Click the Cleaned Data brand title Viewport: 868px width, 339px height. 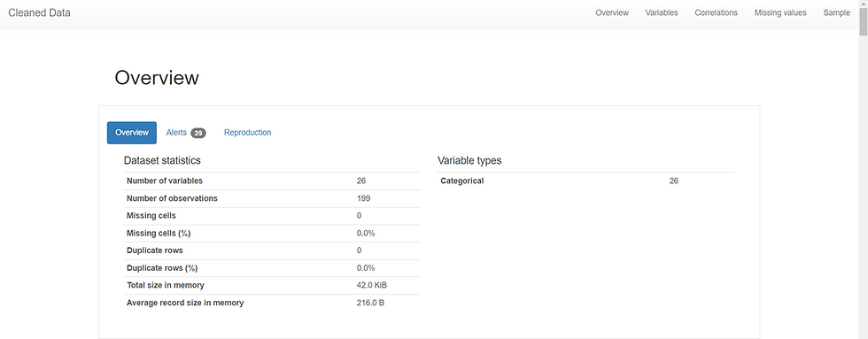tap(39, 12)
